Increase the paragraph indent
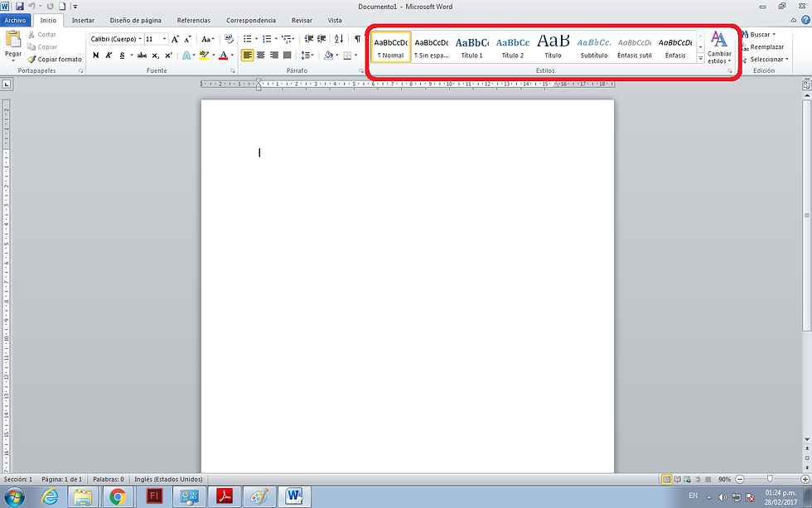The width and height of the screenshot is (812, 508). tap(321, 39)
